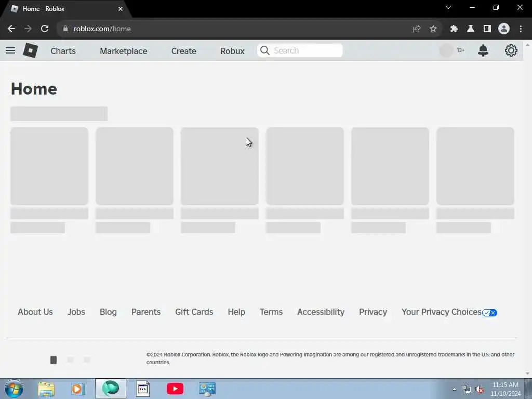532x399 pixels.
Task: Click the browser forward arrow
Action: (28, 29)
